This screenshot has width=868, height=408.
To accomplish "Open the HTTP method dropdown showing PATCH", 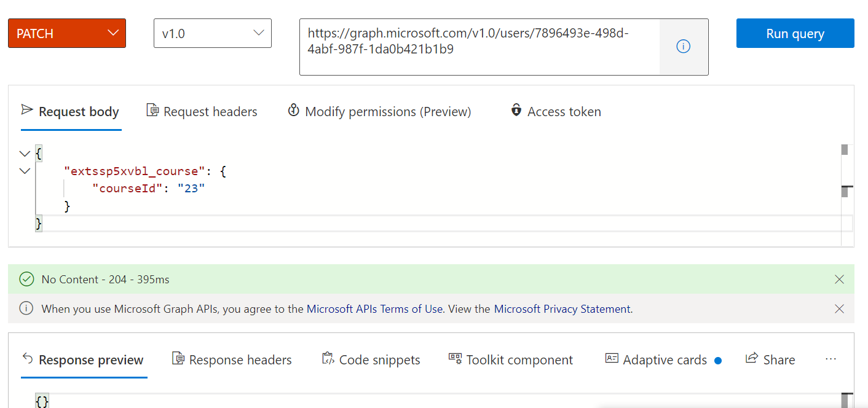I will 66,33.
